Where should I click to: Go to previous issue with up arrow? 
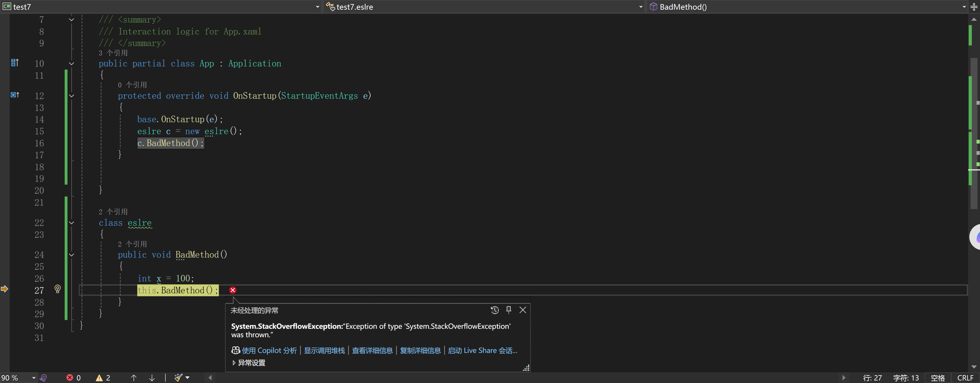133,378
